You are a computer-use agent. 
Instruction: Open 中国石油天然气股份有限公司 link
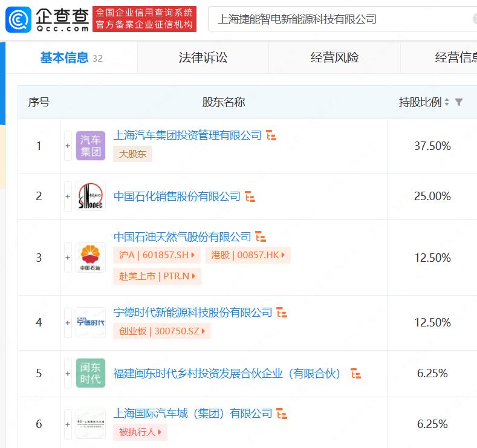pos(182,236)
